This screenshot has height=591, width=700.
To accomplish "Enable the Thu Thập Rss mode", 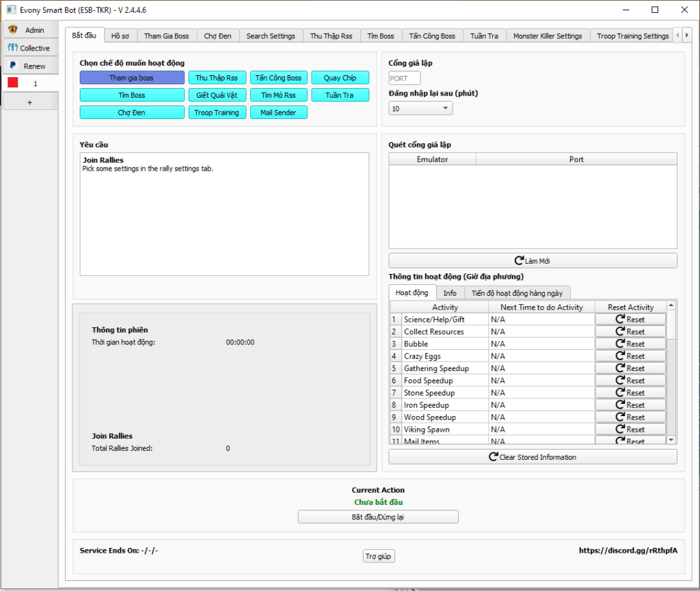I will [217, 78].
